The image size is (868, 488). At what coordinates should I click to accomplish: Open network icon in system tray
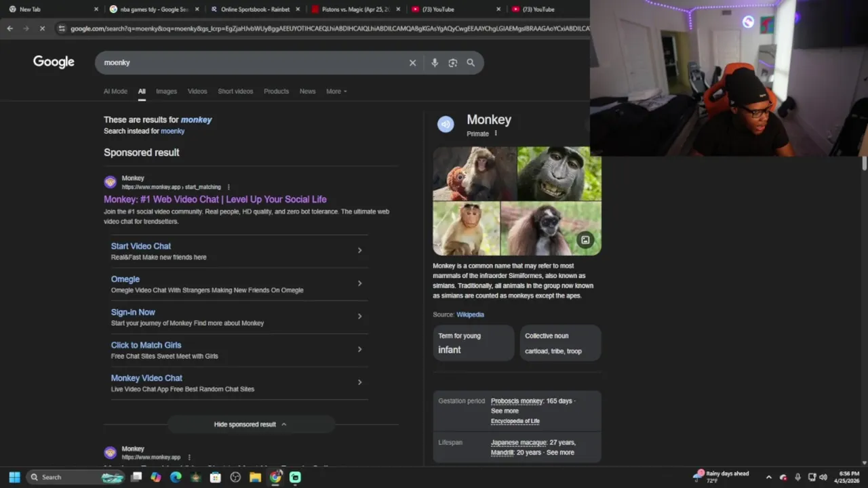pyautogui.click(x=812, y=477)
